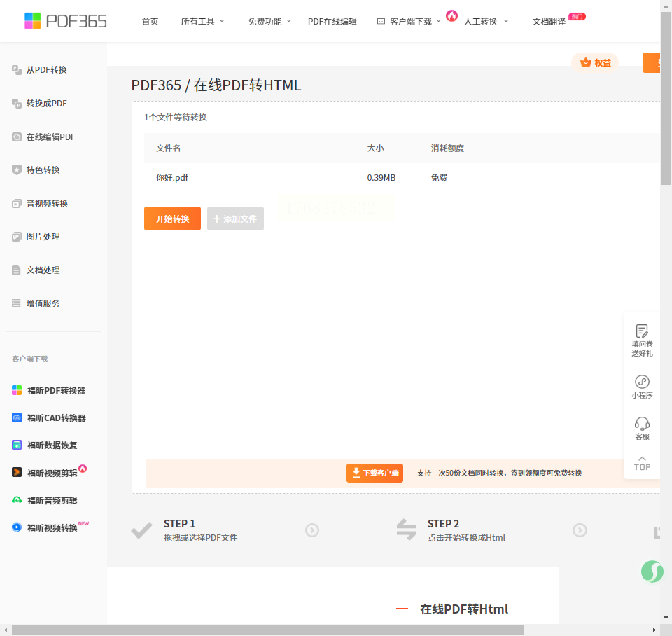Viewport: 672px width, 636px height.
Task: Click the TOP back-to-top arrow
Action: [642, 464]
